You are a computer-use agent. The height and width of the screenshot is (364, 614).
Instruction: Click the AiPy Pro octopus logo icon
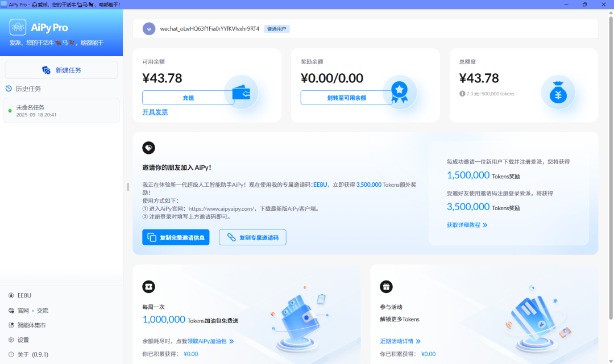pyautogui.click(x=18, y=27)
